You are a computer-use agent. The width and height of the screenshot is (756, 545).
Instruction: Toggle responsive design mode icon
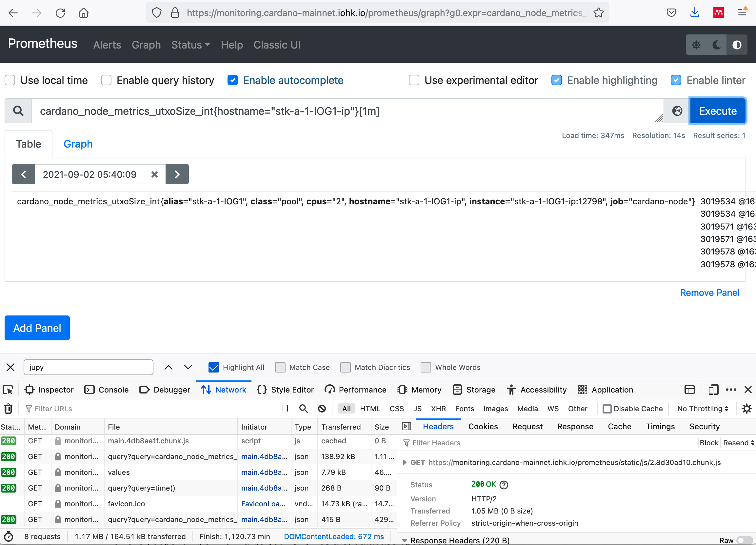(x=713, y=390)
